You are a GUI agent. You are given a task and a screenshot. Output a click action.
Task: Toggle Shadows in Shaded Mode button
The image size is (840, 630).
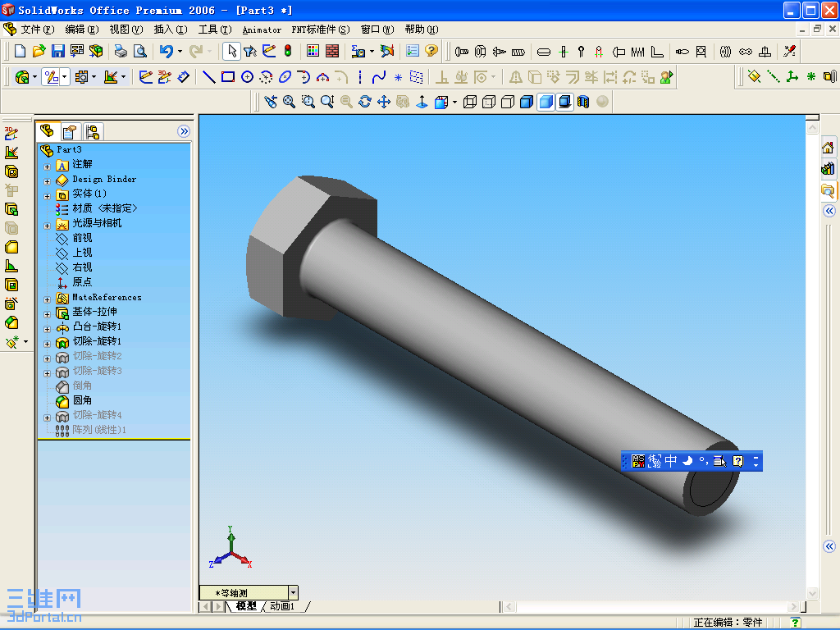click(x=564, y=102)
